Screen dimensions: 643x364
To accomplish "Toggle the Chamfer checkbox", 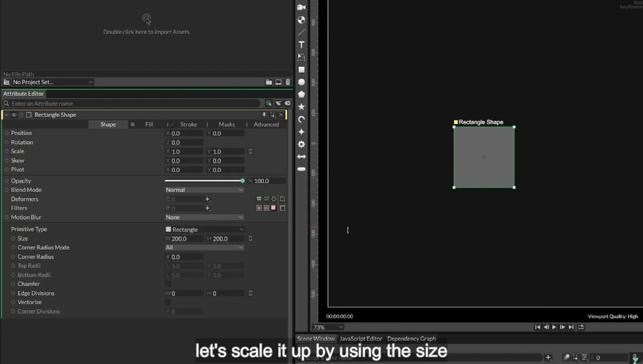I will (168, 284).
